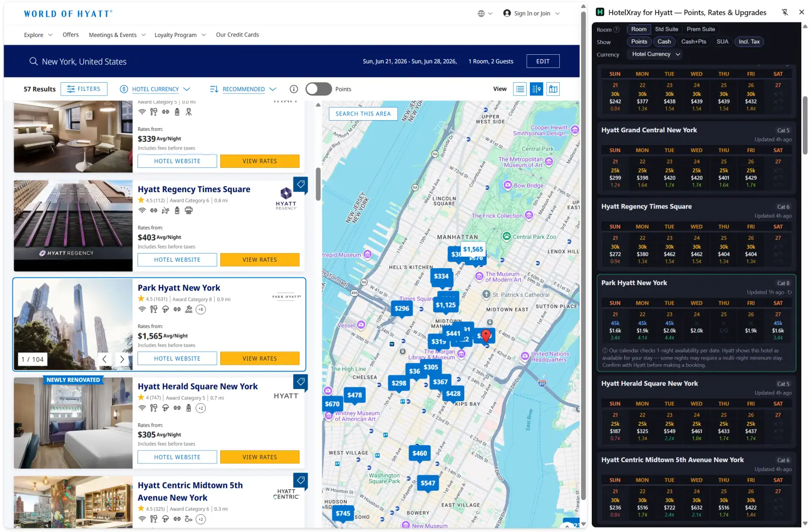812x532 pixels.
Task: Close the HotelXray panel
Action: 802,12
